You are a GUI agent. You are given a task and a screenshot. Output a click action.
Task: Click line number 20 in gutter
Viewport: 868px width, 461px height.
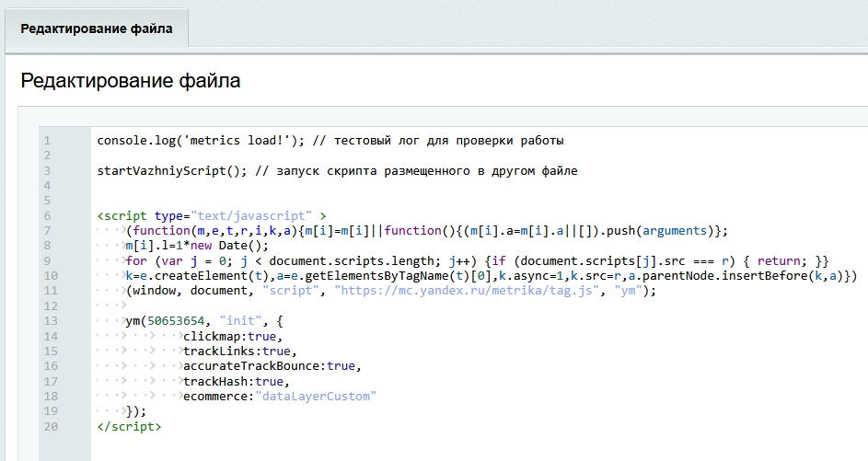coord(51,427)
